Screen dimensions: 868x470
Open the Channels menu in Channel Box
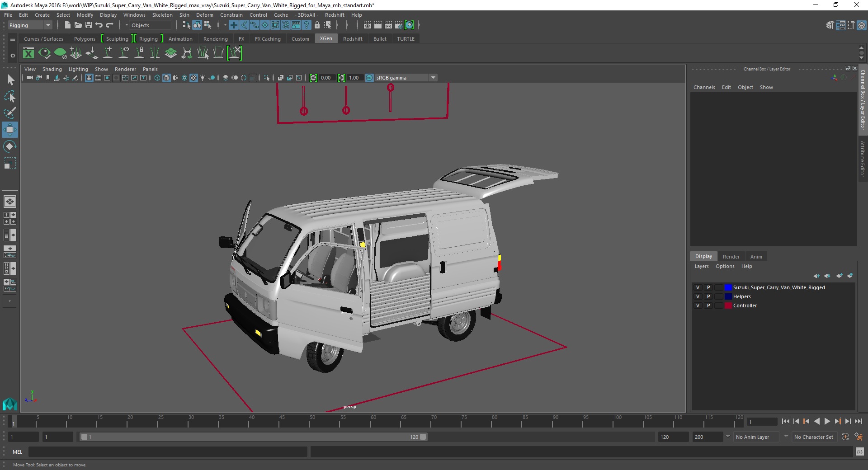pos(704,87)
